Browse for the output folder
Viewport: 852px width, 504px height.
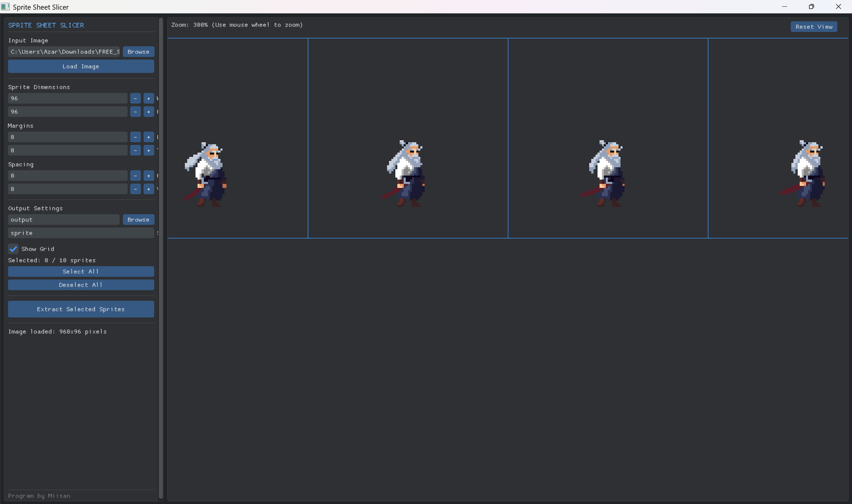138,220
